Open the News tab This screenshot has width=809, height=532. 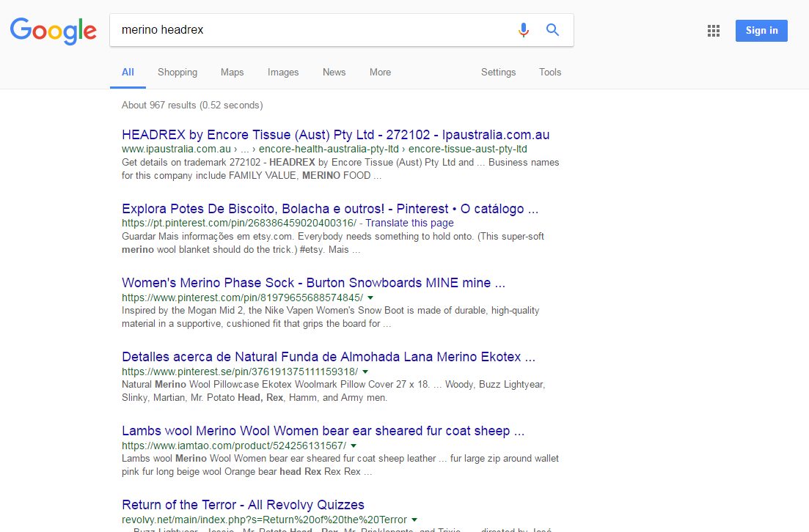tap(334, 72)
